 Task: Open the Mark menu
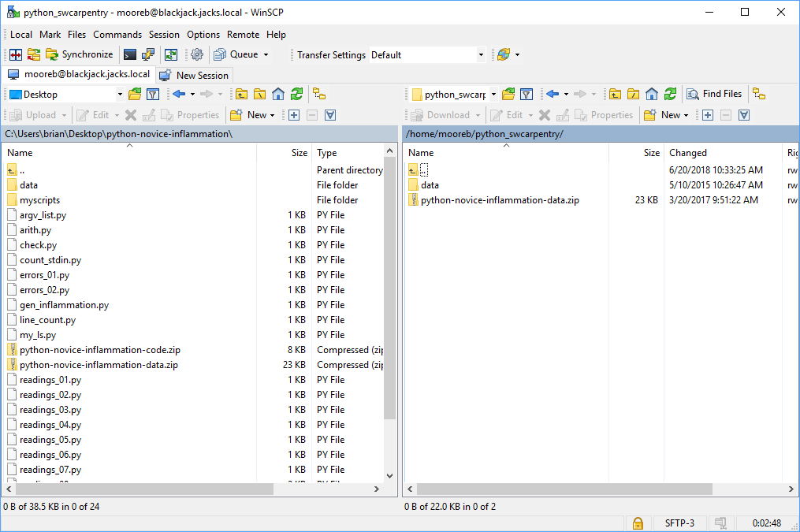(50, 35)
